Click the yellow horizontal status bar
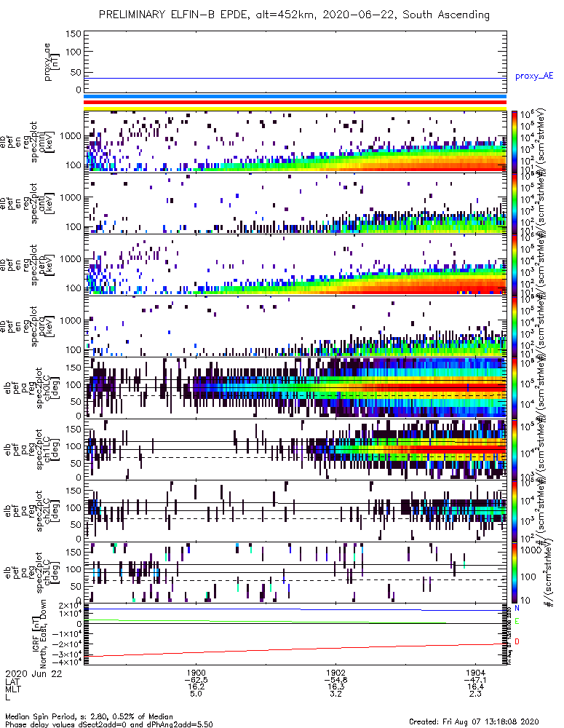The width and height of the screenshot is (564, 728). (295, 108)
